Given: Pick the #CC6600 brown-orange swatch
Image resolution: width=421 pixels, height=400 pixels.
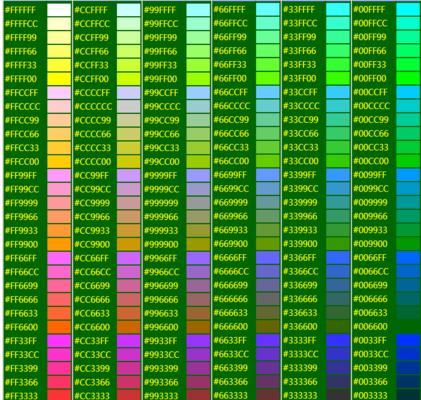Looking at the screenshot, I should pos(129,327).
